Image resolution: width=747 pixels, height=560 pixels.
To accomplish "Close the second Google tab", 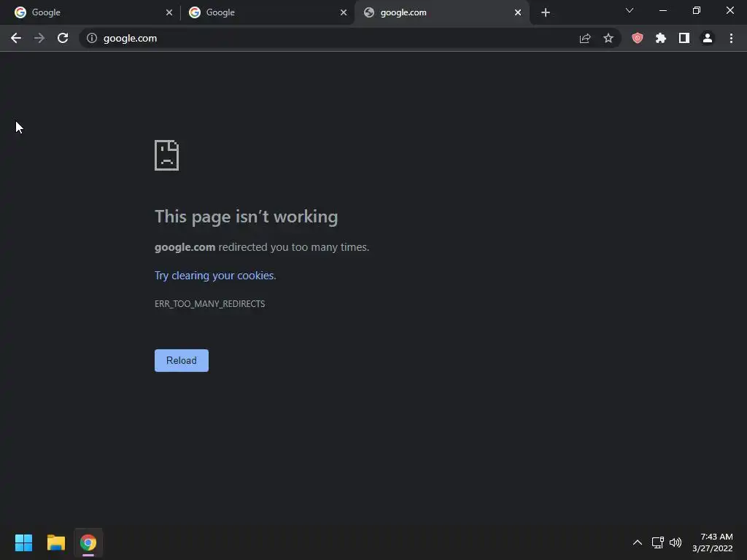I will pyautogui.click(x=344, y=12).
